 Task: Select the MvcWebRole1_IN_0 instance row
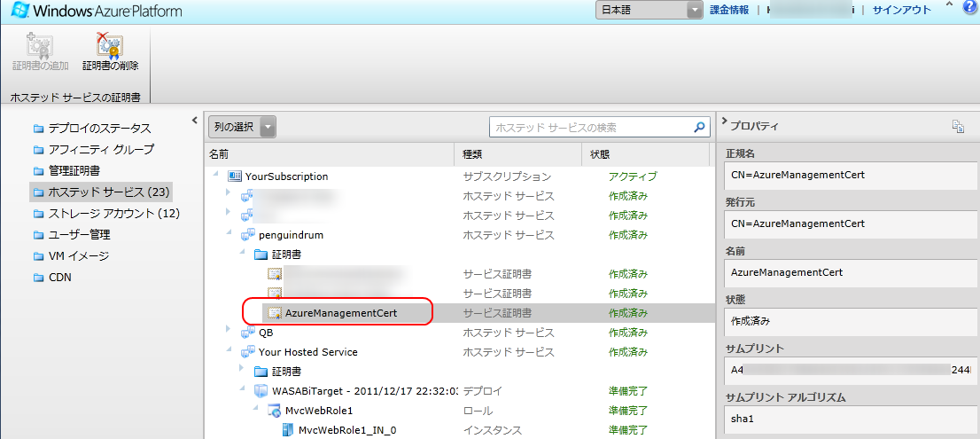click(459, 430)
